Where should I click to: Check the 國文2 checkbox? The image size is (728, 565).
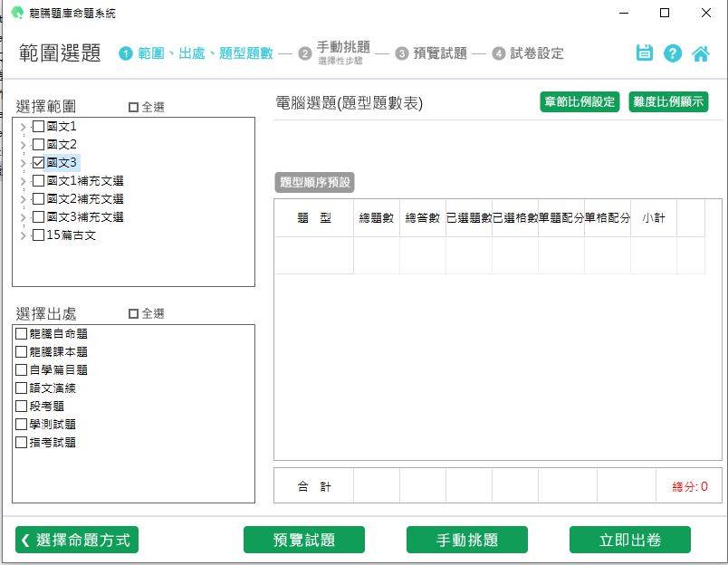pos(39,144)
